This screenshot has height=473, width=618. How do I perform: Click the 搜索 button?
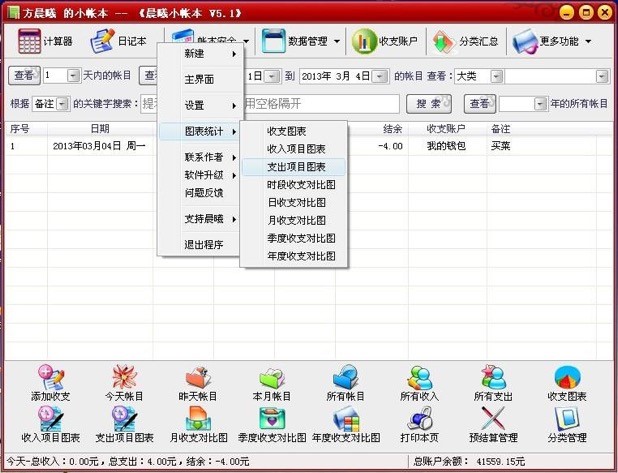(429, 104)
